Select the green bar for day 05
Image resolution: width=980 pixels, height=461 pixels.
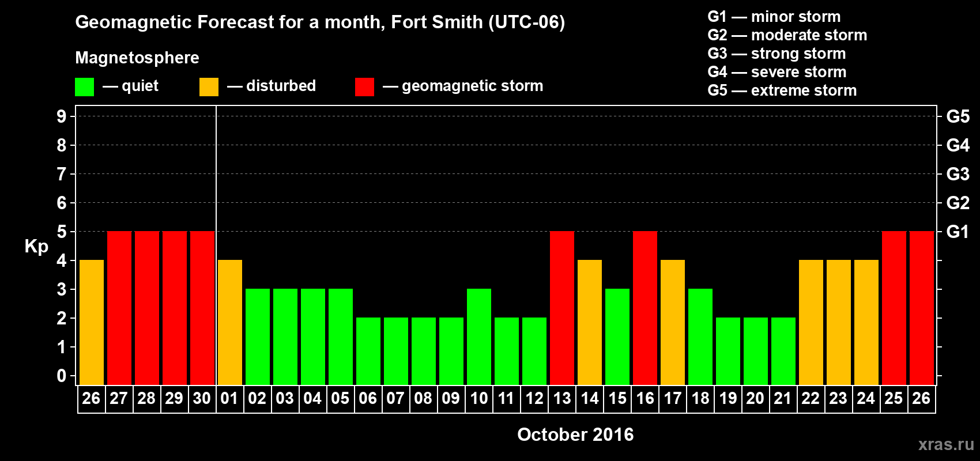coord(341,337)
